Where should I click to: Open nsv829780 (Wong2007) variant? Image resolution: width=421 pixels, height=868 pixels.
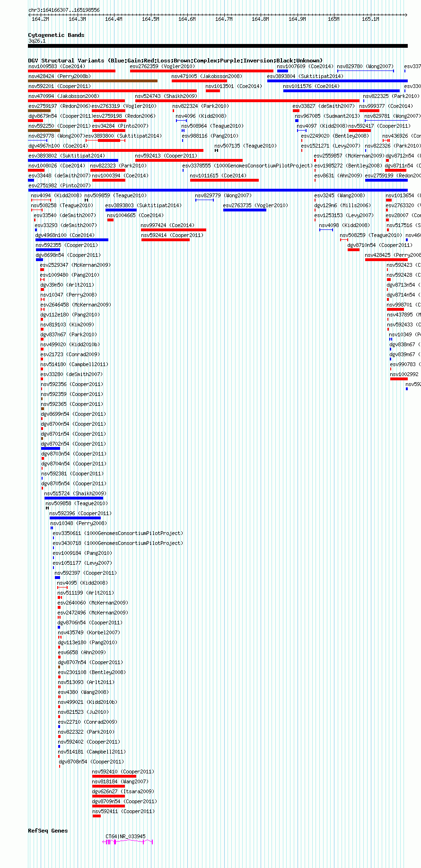[365, 66]
